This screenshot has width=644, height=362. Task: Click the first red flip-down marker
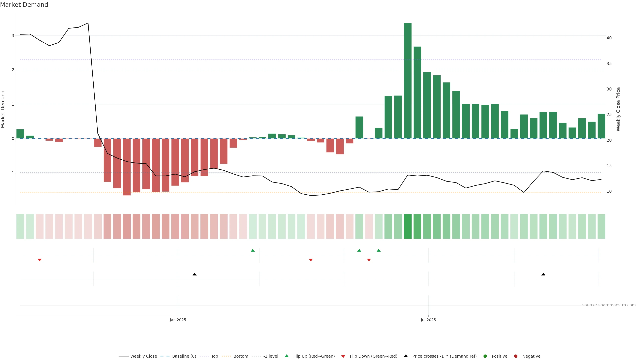point(40,260)
